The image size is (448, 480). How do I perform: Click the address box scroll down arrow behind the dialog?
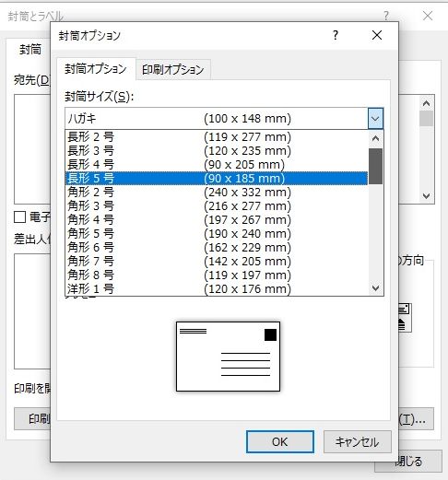pyautogui.click(x=426, y=195)
